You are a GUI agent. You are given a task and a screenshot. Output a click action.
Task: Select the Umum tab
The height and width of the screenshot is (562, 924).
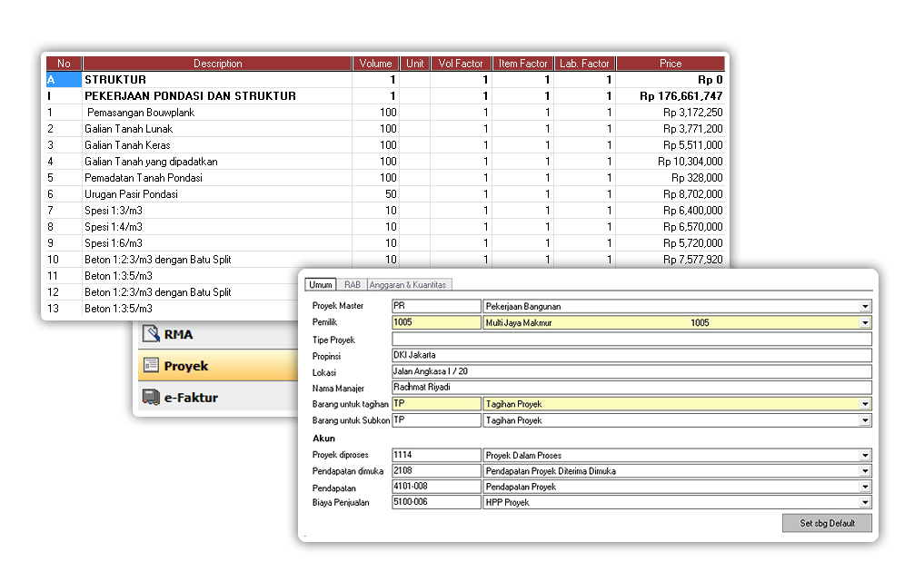coord(319,283)
